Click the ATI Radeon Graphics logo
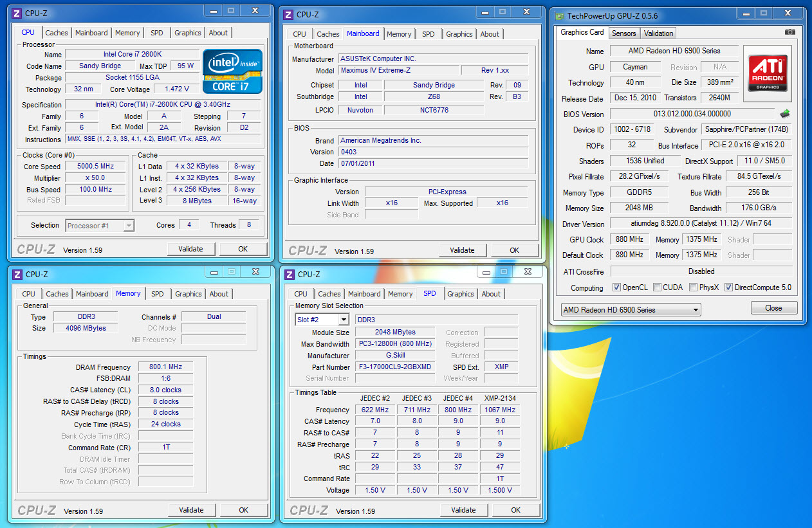 (768, 73)
